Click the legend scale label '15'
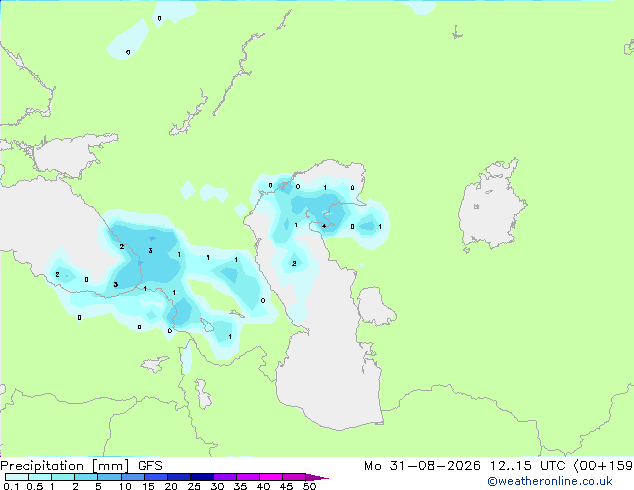 tap(148, 486)
